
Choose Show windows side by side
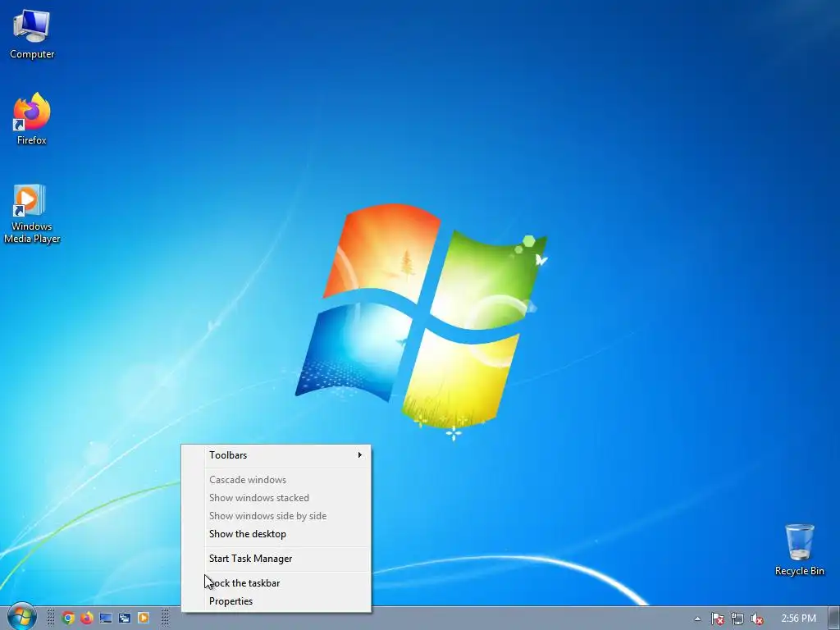(276, 516)
